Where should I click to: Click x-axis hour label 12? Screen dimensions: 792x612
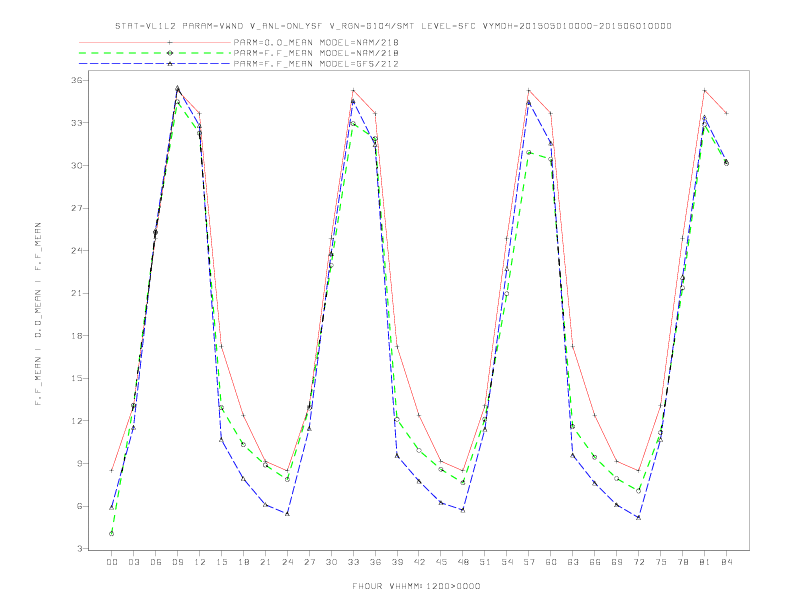click(x=200, y=562)
